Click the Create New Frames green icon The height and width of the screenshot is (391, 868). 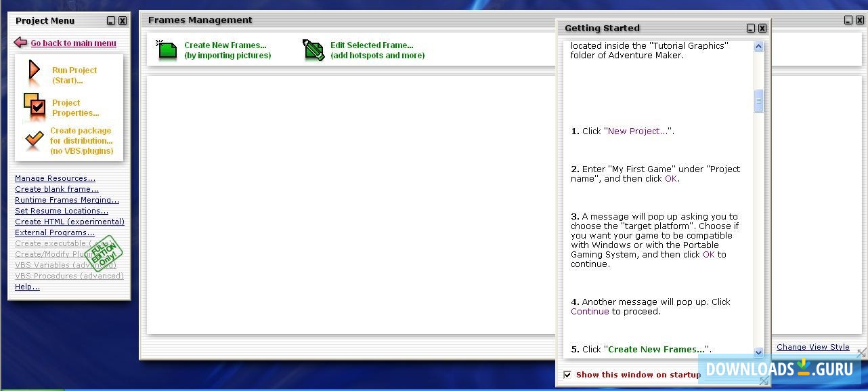click(x=167, y=50)
